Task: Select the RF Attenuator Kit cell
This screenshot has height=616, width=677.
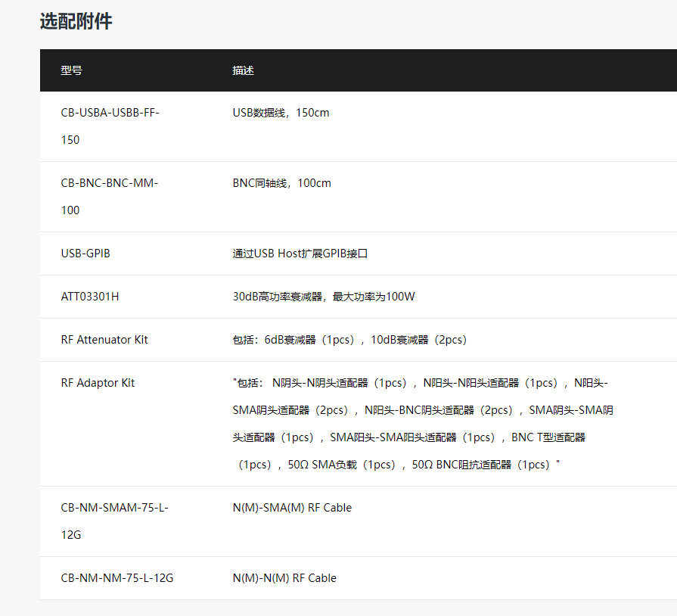Action: [x=104, y=340]
